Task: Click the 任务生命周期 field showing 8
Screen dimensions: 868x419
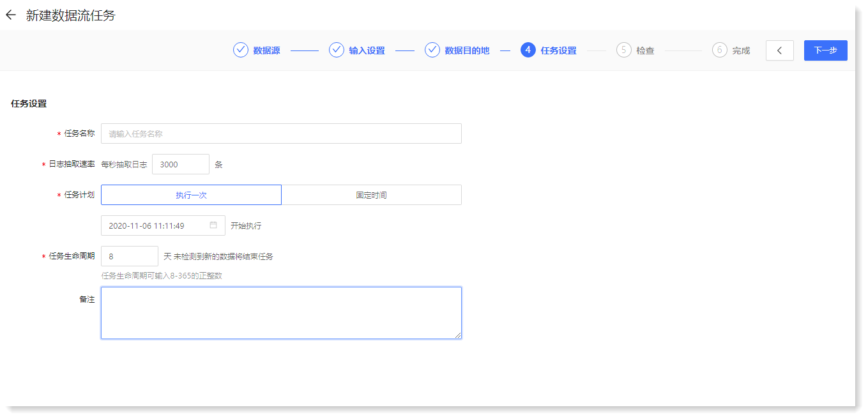Action: [130, 256]
